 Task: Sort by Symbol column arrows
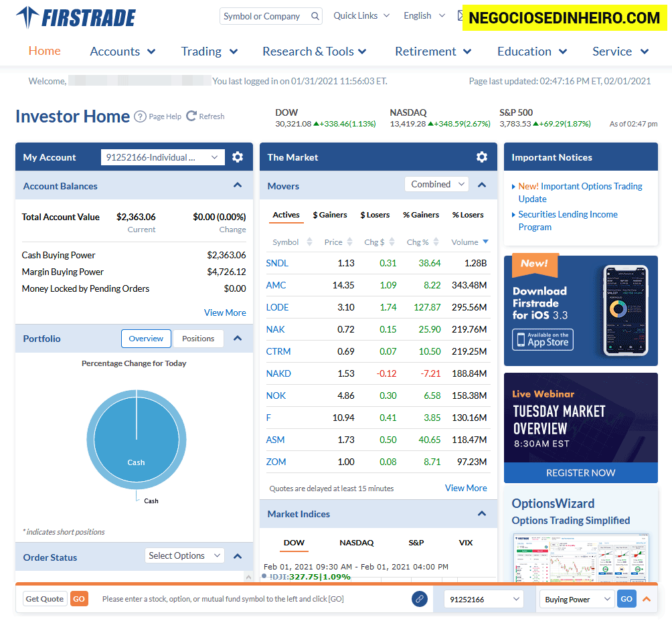[309, 242]
